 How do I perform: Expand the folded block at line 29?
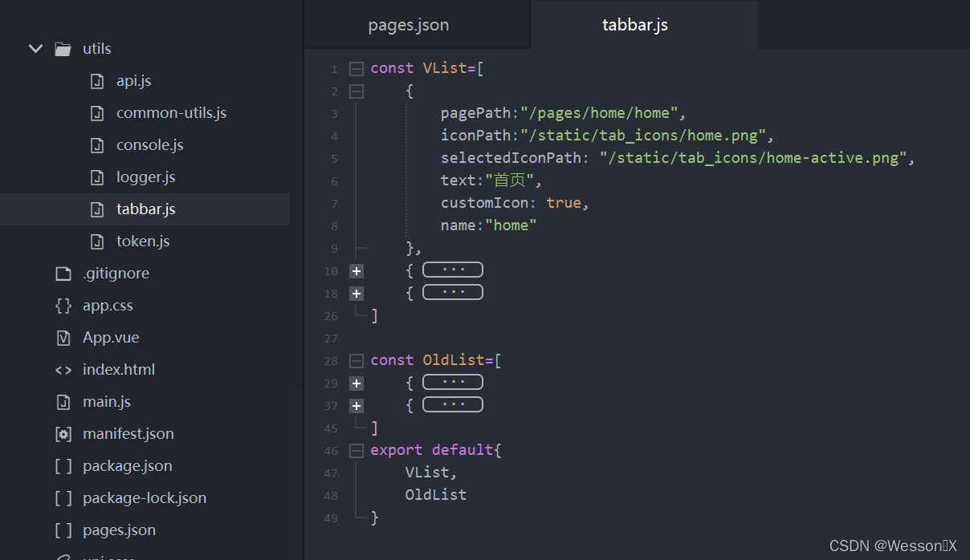click(357, 383)
